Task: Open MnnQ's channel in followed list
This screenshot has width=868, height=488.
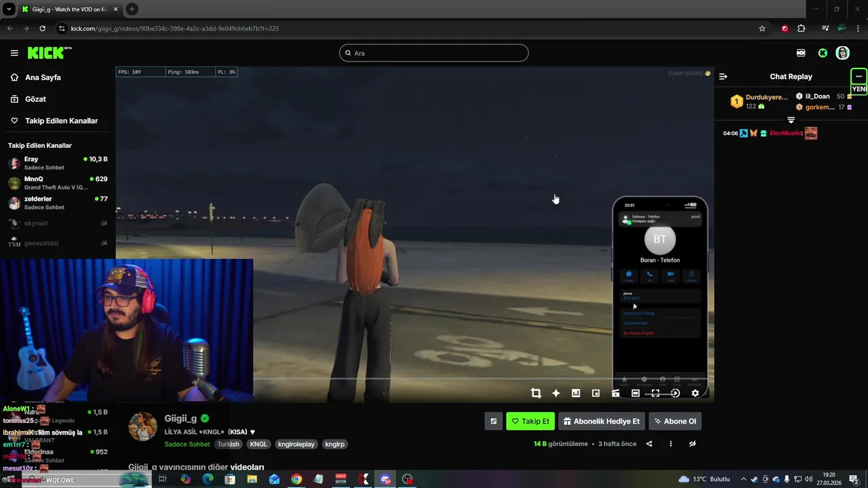Action: 58,183
